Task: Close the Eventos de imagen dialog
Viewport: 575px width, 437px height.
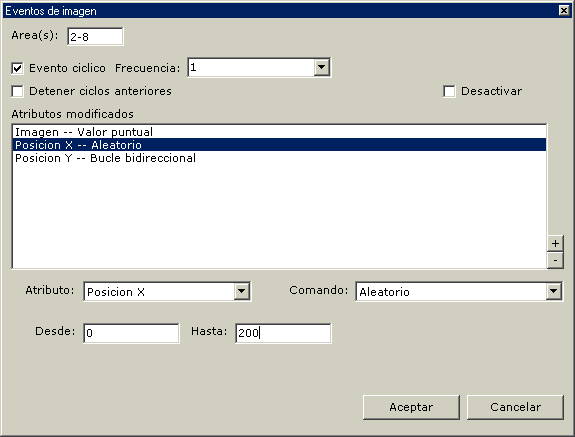Action: 564,11
